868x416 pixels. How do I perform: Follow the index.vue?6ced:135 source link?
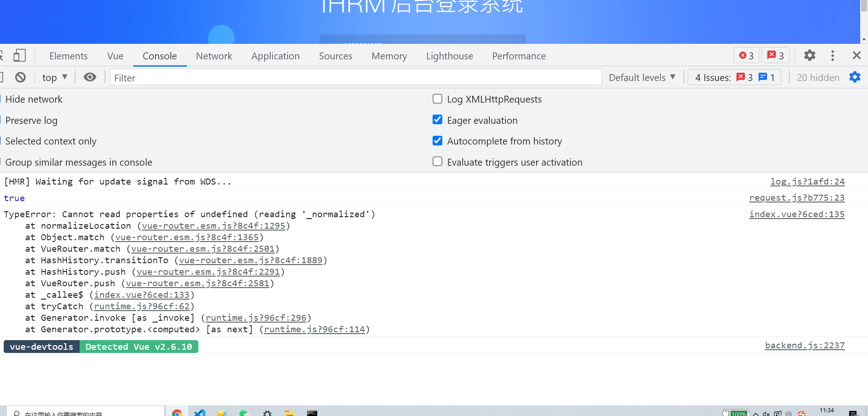pos(797,214)
